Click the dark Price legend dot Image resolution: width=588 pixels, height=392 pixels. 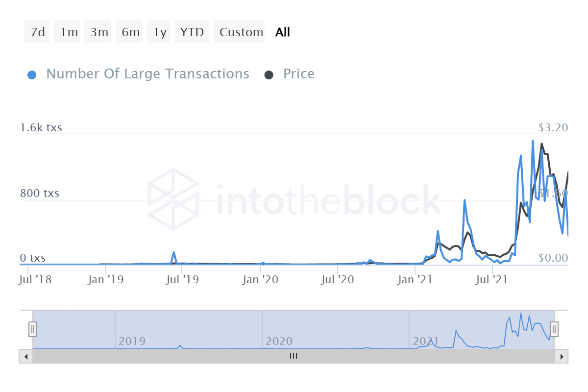pyautogui.click(x=269, y=75)
